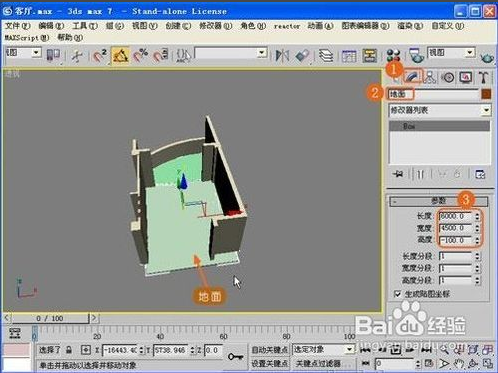Viewport: 498px width, 373px height.
Task: Toggle the 3D snaps magnet icon
Action: (x=99, y=55)
